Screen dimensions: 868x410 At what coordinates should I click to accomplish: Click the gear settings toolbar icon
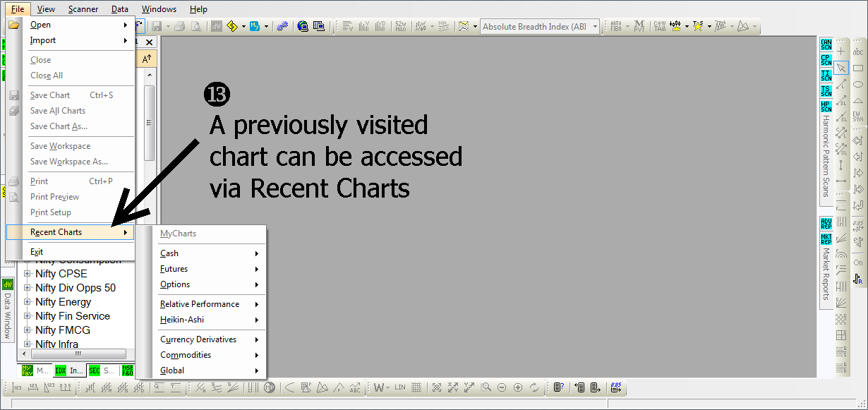pyautogui.click(x=282, y=27)
